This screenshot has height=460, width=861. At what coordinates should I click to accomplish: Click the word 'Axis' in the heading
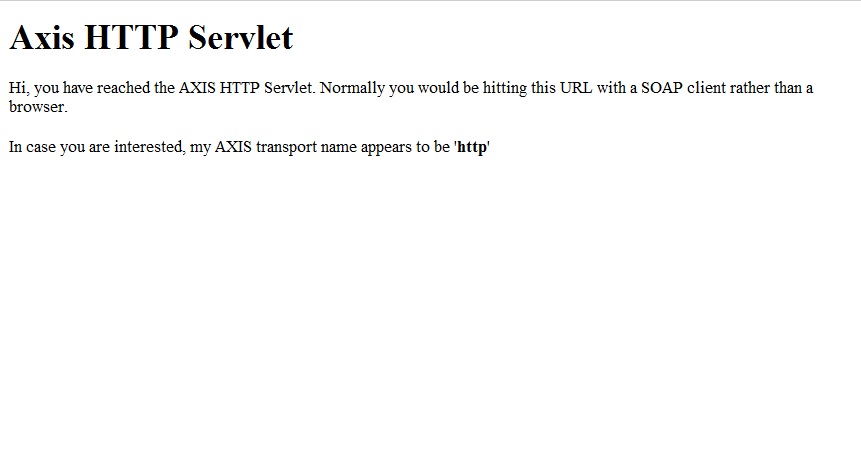tap(42, 37)
